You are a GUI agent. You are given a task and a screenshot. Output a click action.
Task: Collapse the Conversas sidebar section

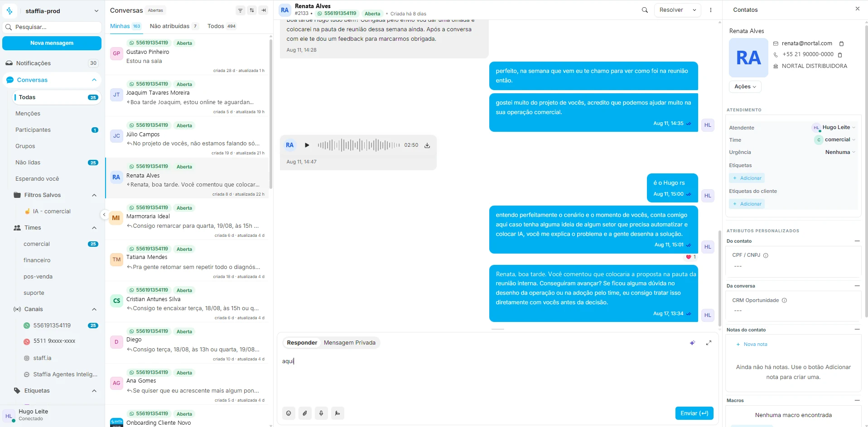[x=94, y=80]
